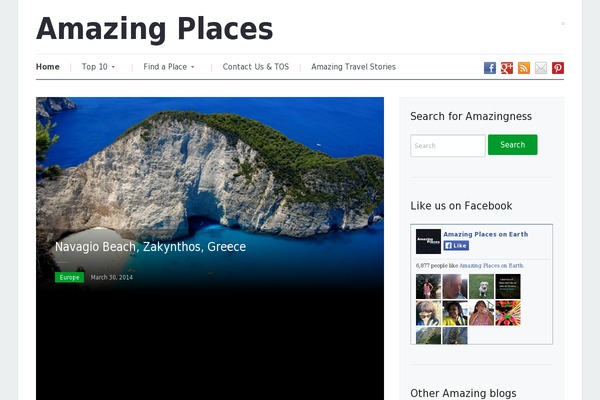600x400 pixels.
Task: Go to the Home menu item
Action: coord(48,67)
